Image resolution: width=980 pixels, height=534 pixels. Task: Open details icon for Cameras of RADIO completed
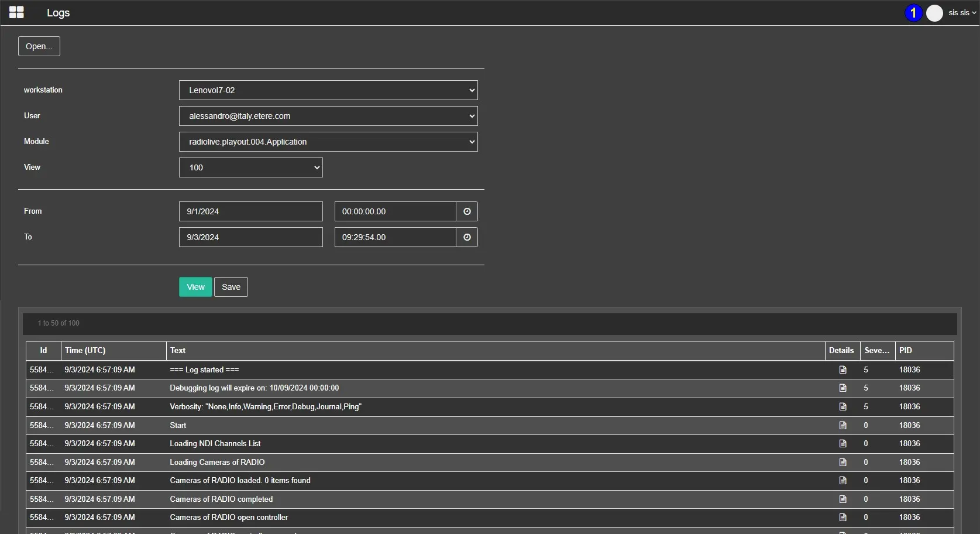click(843, 499)
